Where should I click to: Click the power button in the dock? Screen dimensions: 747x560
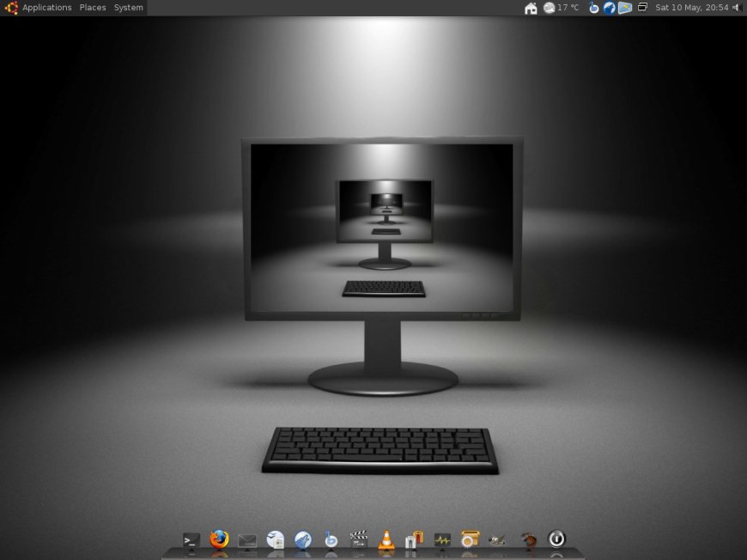click(556, 539)
